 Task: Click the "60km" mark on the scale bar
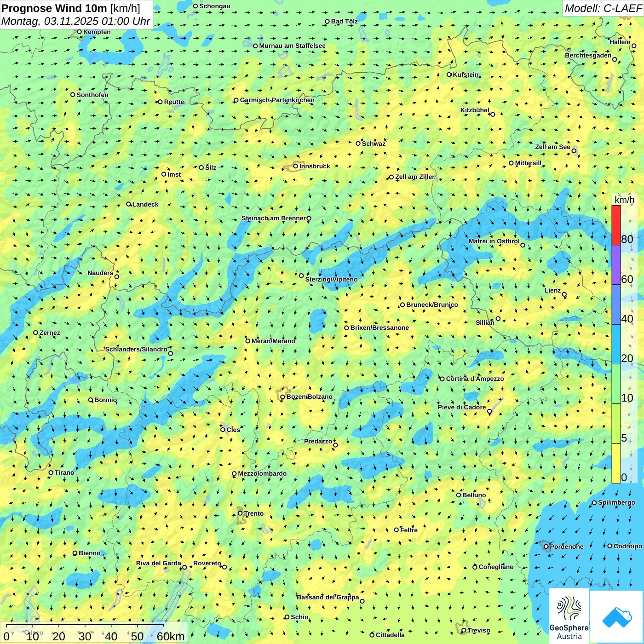pyautogui.click(x=171, y=636)
